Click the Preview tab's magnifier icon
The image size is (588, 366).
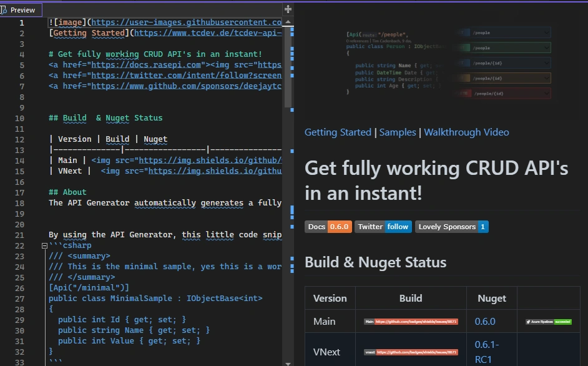click(x=5, y=9)
